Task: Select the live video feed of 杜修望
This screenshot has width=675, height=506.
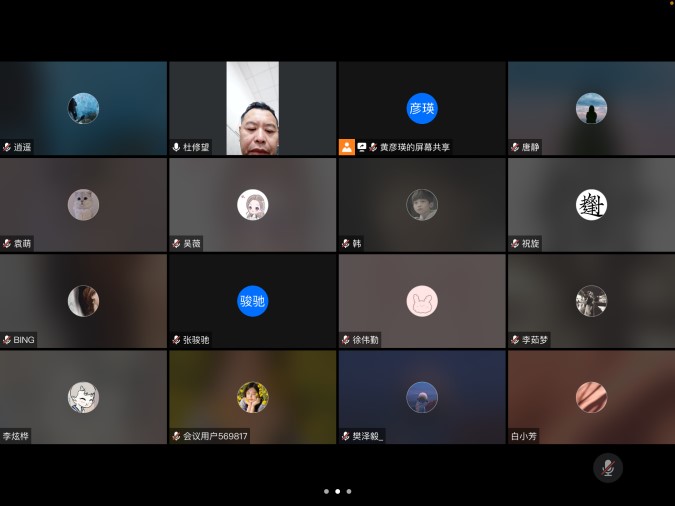Action: pos(253,108)
